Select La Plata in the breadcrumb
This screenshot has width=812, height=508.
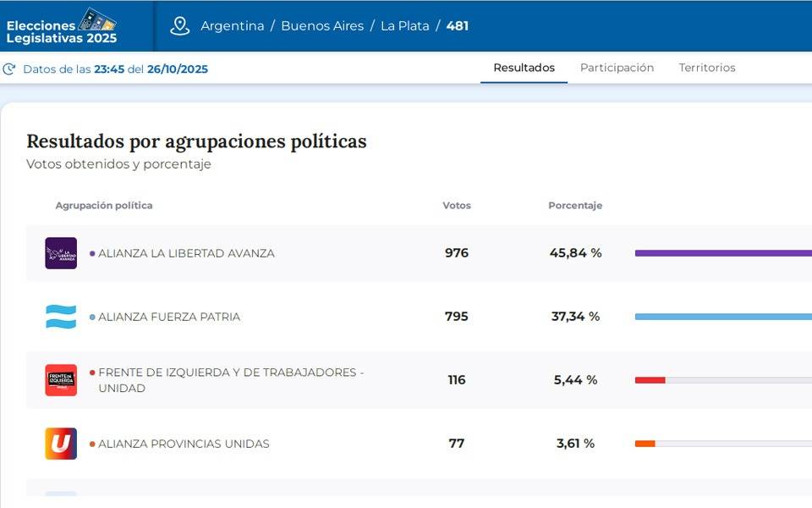click(405, 26)
